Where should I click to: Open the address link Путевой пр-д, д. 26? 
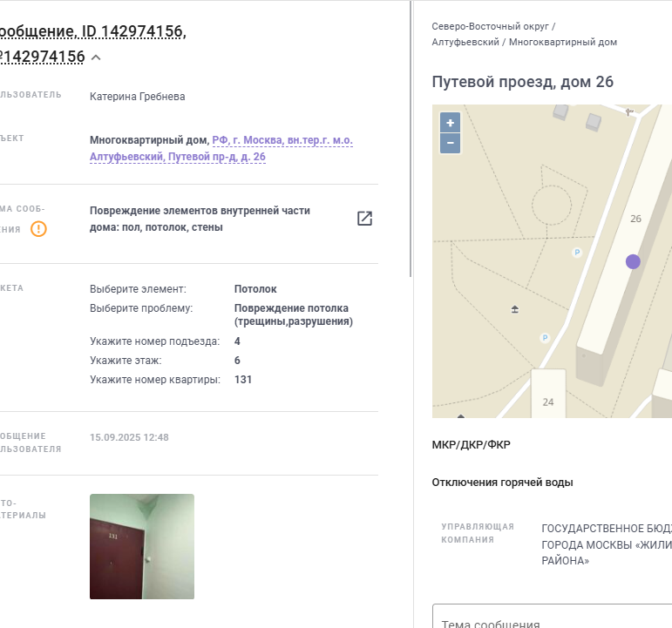[x=221, y=149]
